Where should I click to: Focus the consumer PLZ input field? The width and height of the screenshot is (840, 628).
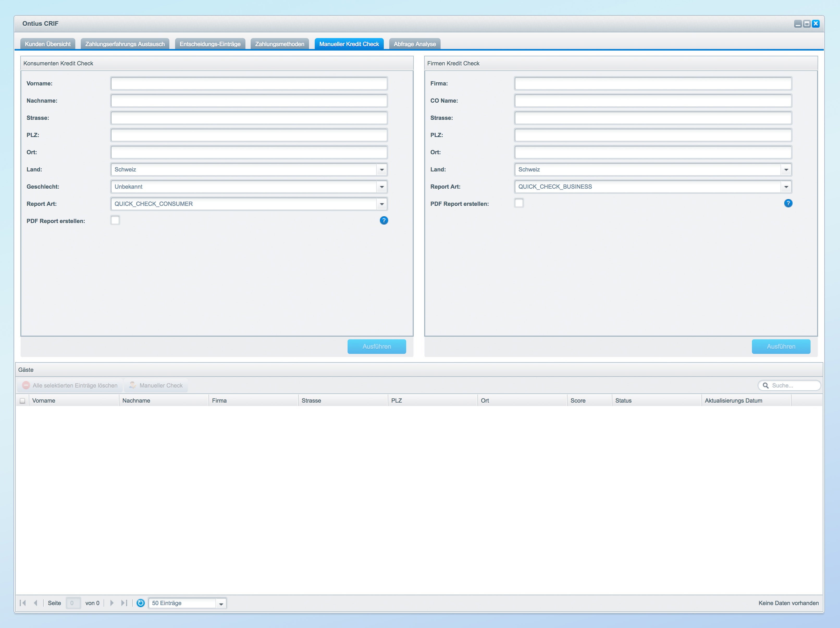coord(249,135)
